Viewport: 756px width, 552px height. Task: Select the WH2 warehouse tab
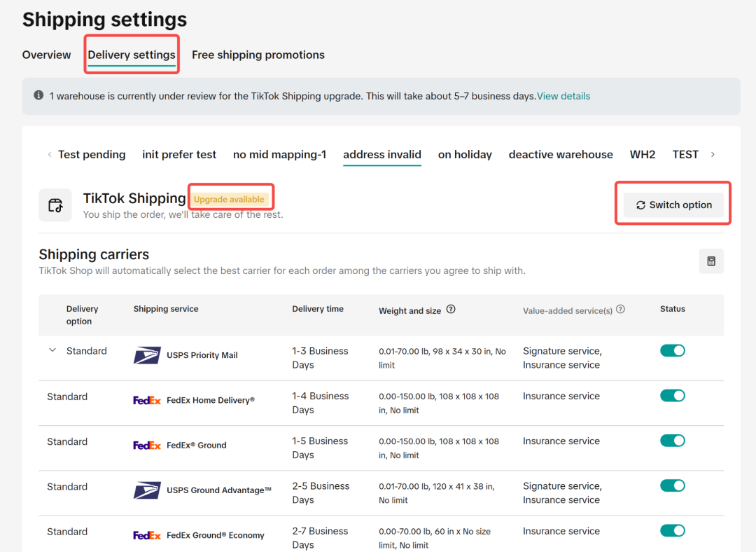tap(643, 154)
